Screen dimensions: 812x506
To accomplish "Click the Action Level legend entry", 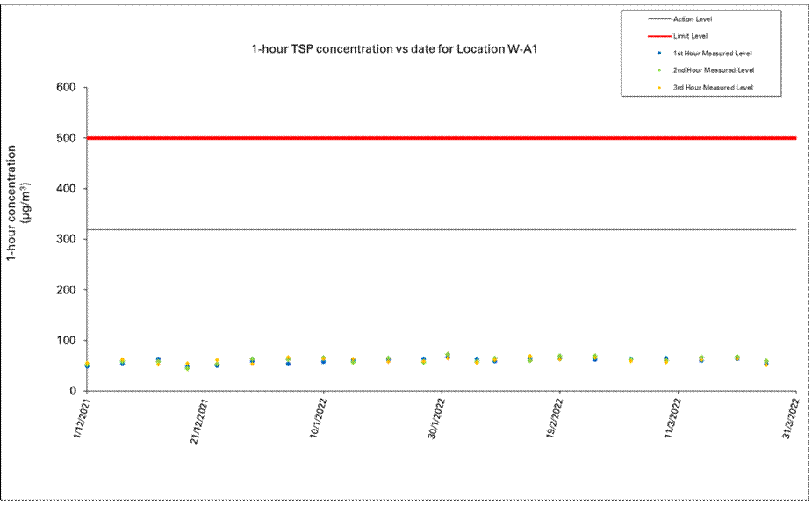I will point(692,18).
